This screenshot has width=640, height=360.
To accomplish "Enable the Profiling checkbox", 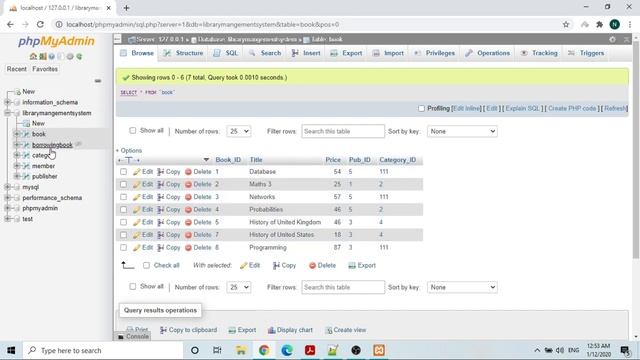I will point(421,108).
